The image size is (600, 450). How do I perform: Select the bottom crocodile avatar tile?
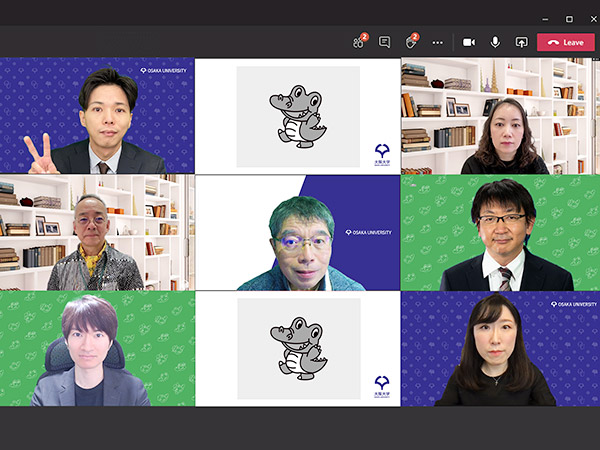[297, 348]
